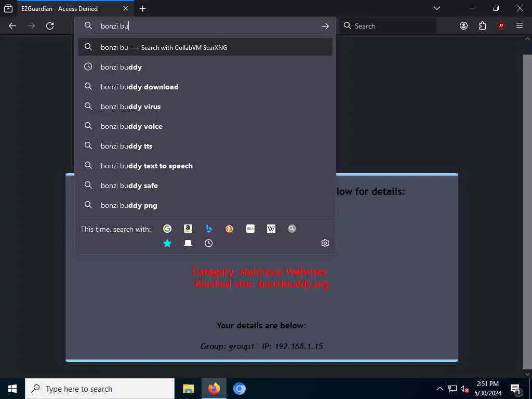This screenshot has width=532, height=399.
Task: Search this time with Bing
Action: pyautogui.click(x=209, y=229)
